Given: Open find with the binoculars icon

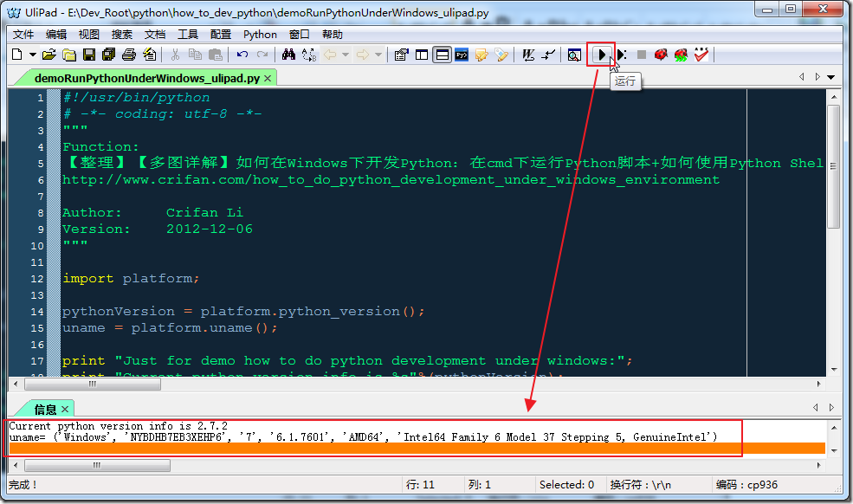Looking at the screenshot, I should click(x=289, y=55).
